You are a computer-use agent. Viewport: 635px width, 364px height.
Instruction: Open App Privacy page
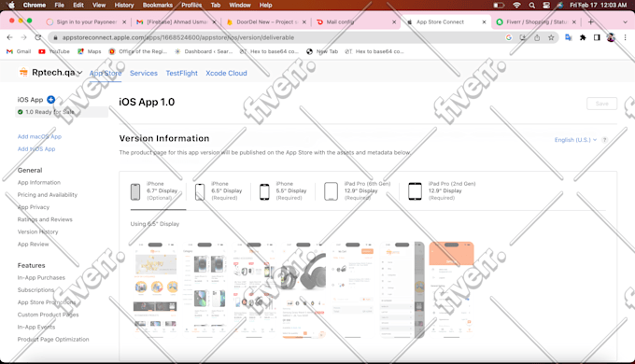(x=34, y=207)
